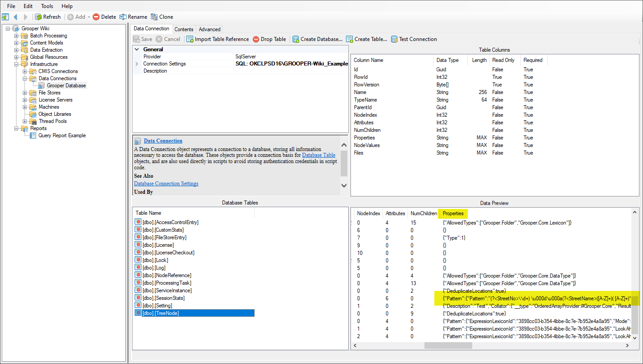The height and width of the screenshot is (364, 643).
Task: Switch to the Contents tab
Action: click(x=184, y=29)
